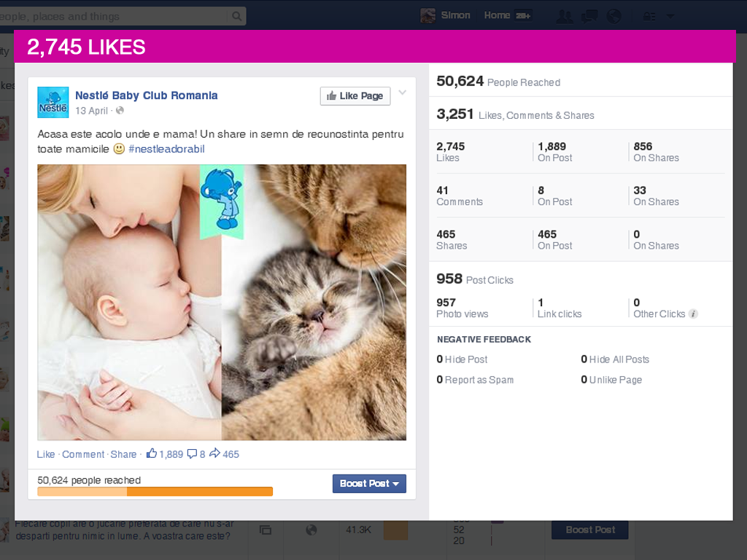
Task: Open Nestlé page logo thumbnail
Action: 53,102
